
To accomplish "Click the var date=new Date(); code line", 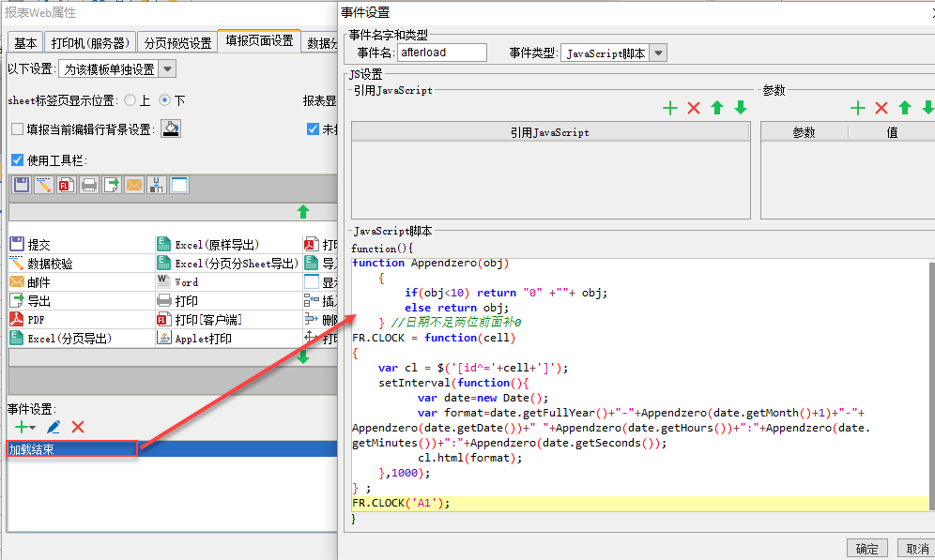I will pyautogui.click(x=483, y=398).
